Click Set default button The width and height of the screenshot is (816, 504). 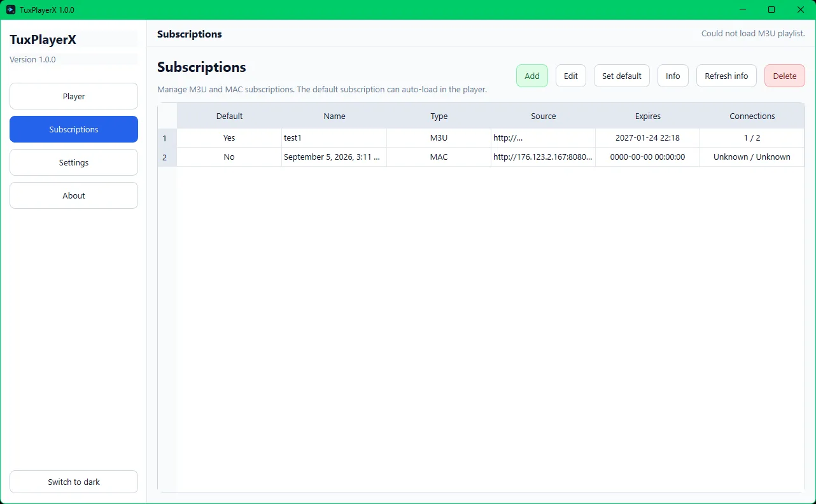click(x=621, y=76)
